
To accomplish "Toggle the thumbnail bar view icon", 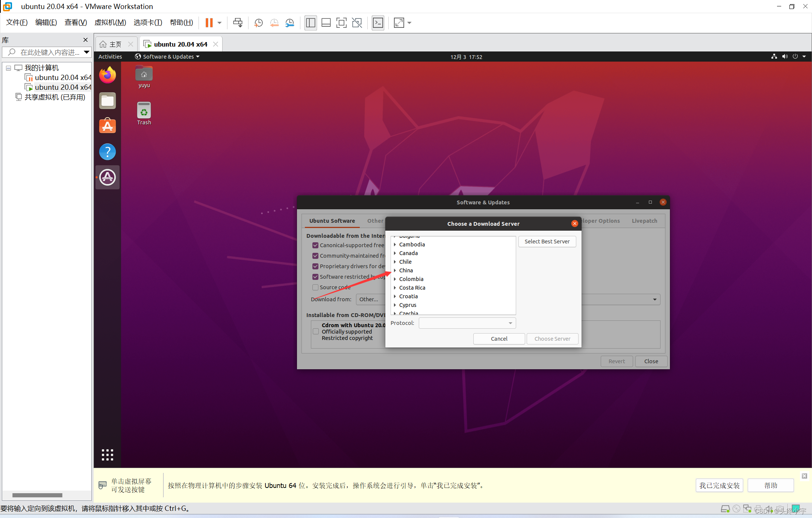I will coord(326,23).
